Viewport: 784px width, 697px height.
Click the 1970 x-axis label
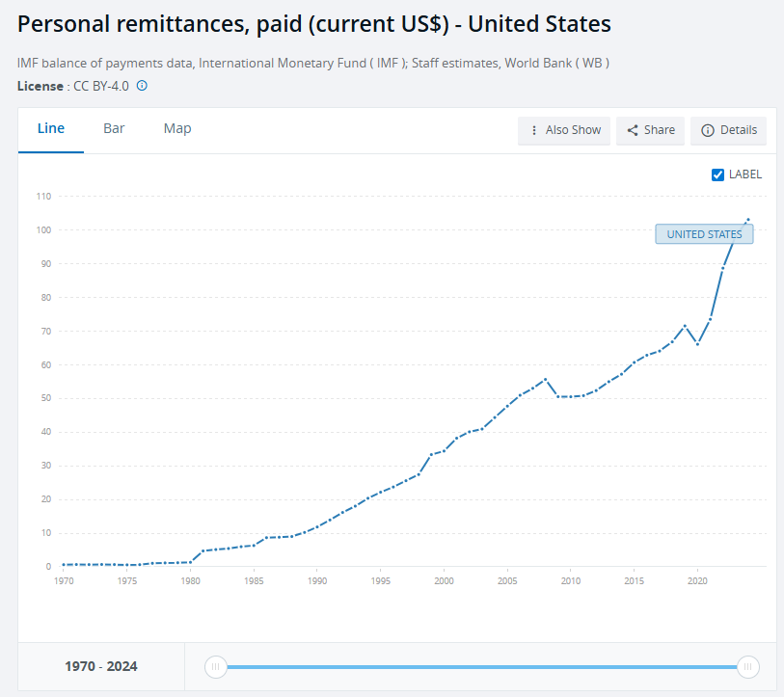64,581
